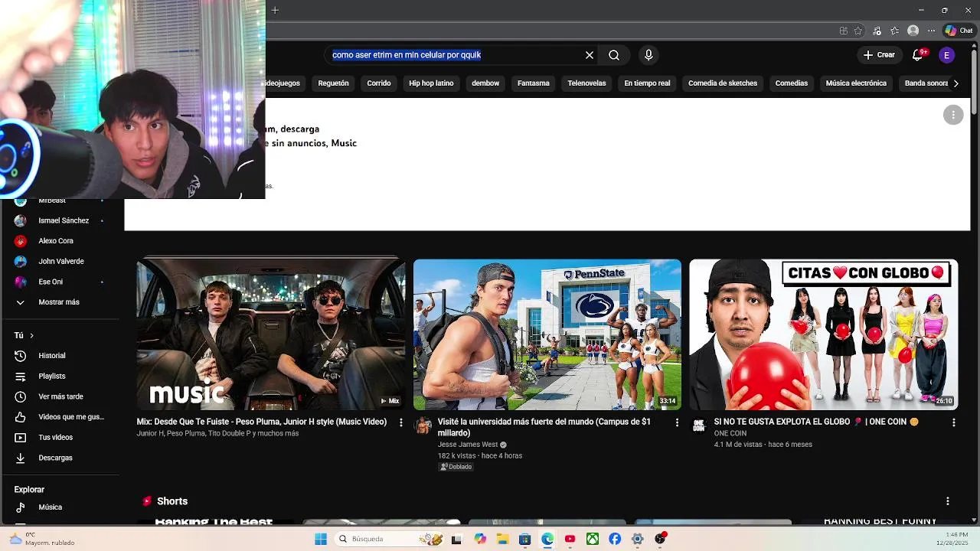The width and height of the screenshot is (980, 551).
Task: Open Tus videos in the sidebar
Action: click(x=55, y=438)
